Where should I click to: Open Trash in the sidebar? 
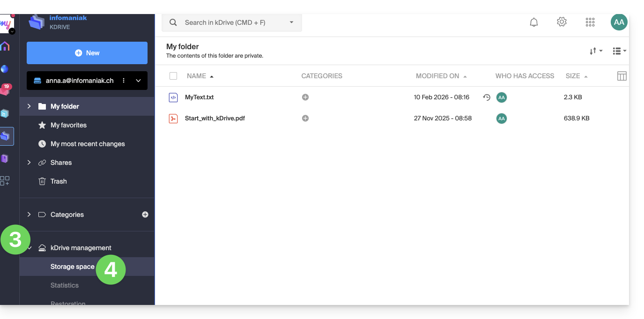59,181
